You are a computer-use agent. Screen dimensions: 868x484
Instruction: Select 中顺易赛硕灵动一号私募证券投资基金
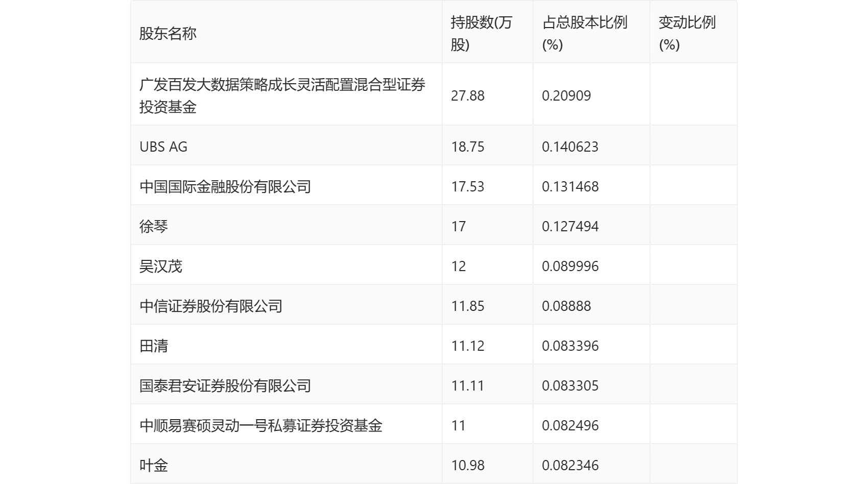[x=261, y=425]
